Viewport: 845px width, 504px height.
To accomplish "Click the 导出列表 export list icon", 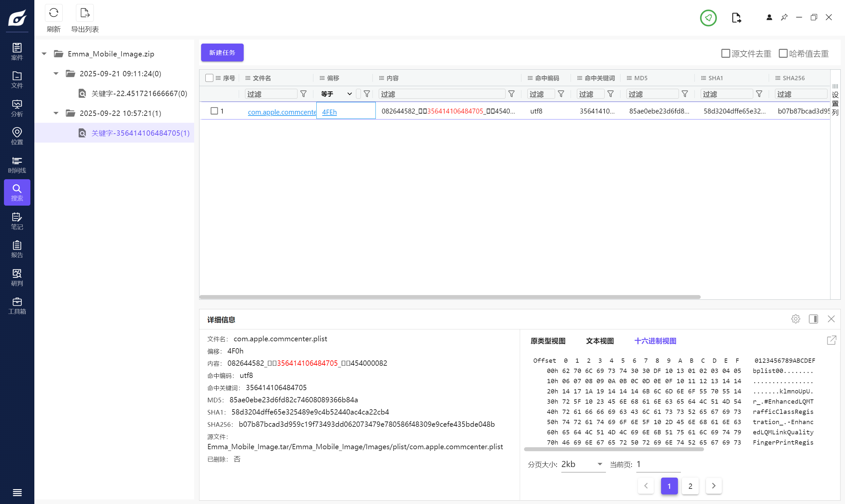I will coord(85,13).
